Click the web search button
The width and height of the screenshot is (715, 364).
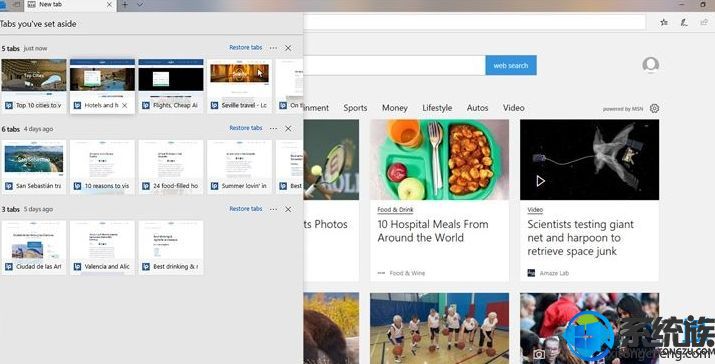[511, 65]
